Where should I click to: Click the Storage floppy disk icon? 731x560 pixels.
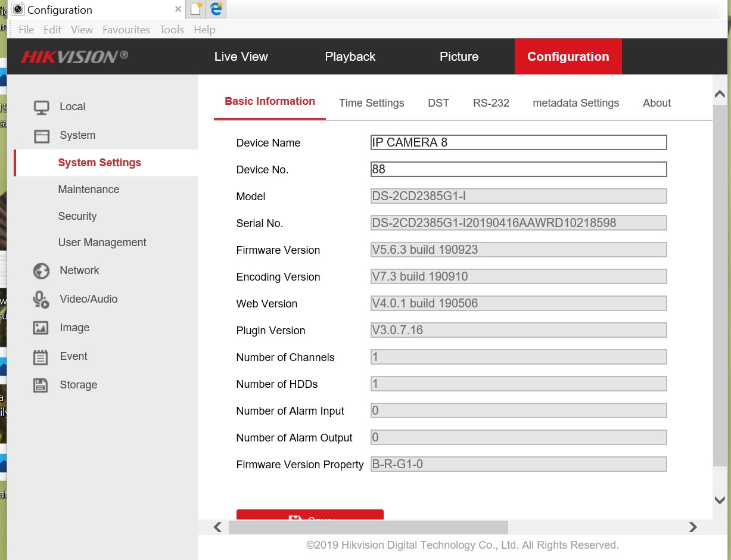41,385
